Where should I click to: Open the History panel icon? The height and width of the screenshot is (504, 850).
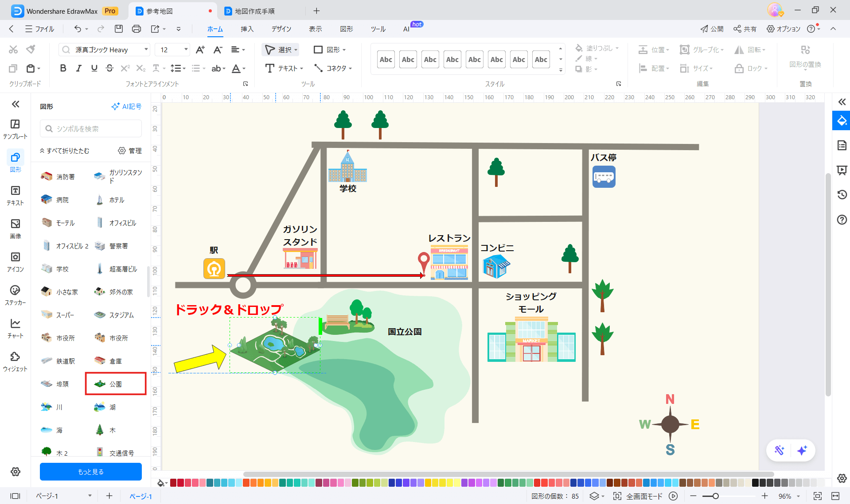coord(842,194)
